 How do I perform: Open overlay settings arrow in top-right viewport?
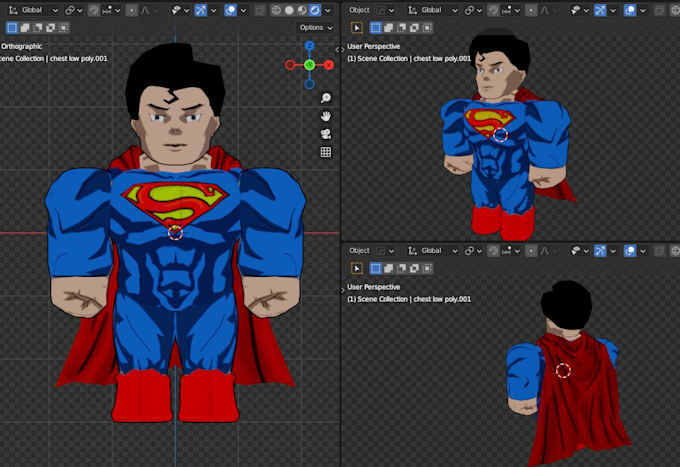click(x=643, y=10)
